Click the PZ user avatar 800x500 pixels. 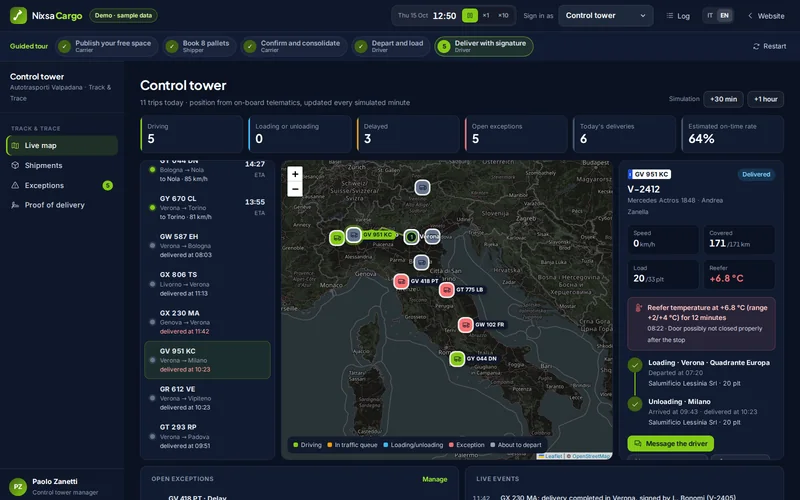pyautogui.click(x=18, y=486)
